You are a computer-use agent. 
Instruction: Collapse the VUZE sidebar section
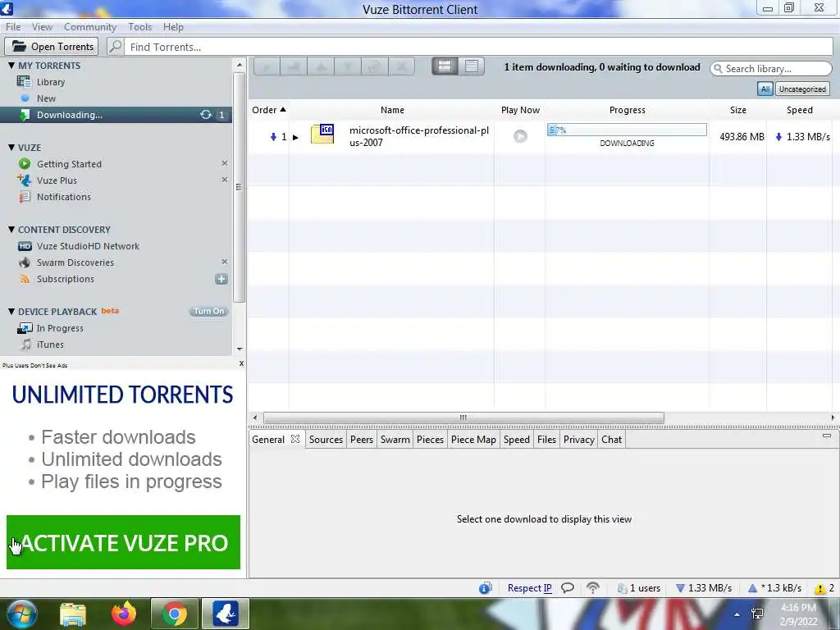pyautogui.click(x=11, y=148)
